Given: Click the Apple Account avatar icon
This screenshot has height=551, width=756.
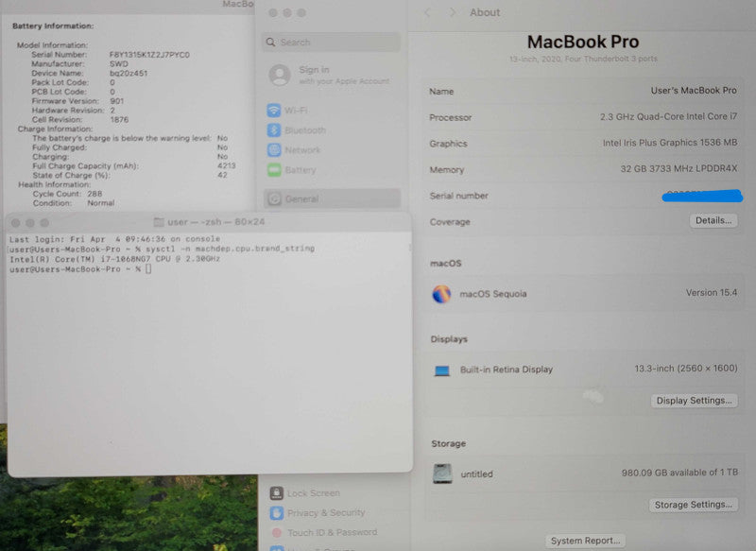Looking at the screenshot, I should tap(280, 76).
